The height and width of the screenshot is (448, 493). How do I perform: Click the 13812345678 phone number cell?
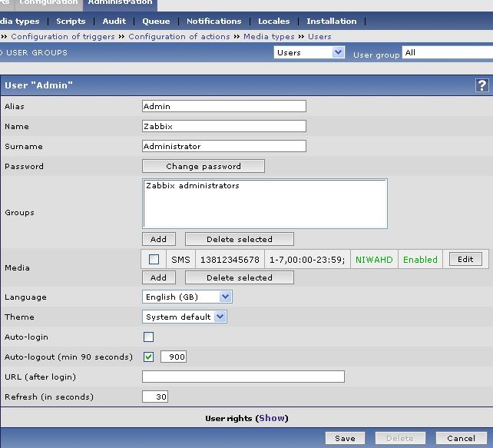pyautogui.click(x=230, y=260)
